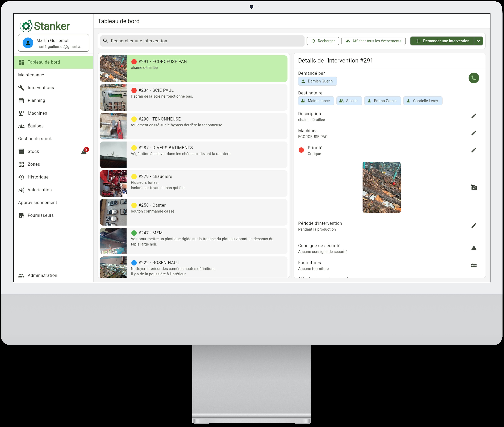Expand the Demander une intervention dropdown arrow
Screen dimensions: 504x427
pos(478,41)
